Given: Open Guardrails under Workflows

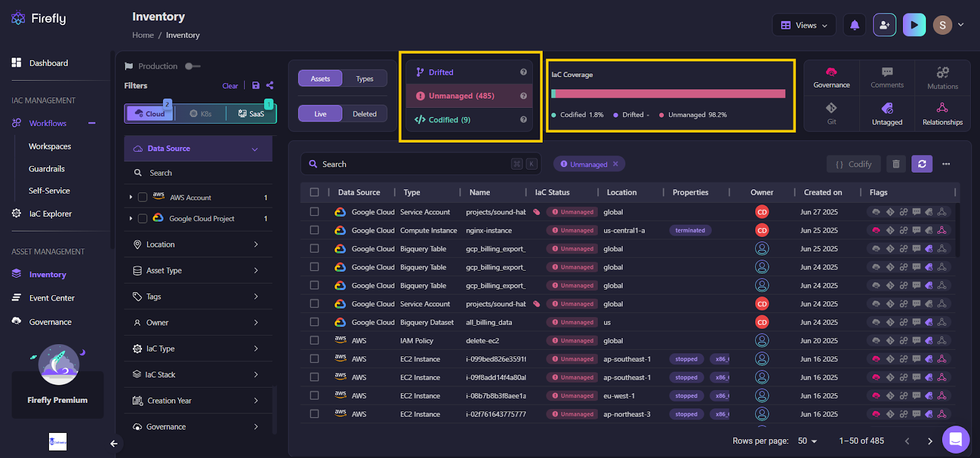Looking at the screenshot, I should click(x=47, y=169).
